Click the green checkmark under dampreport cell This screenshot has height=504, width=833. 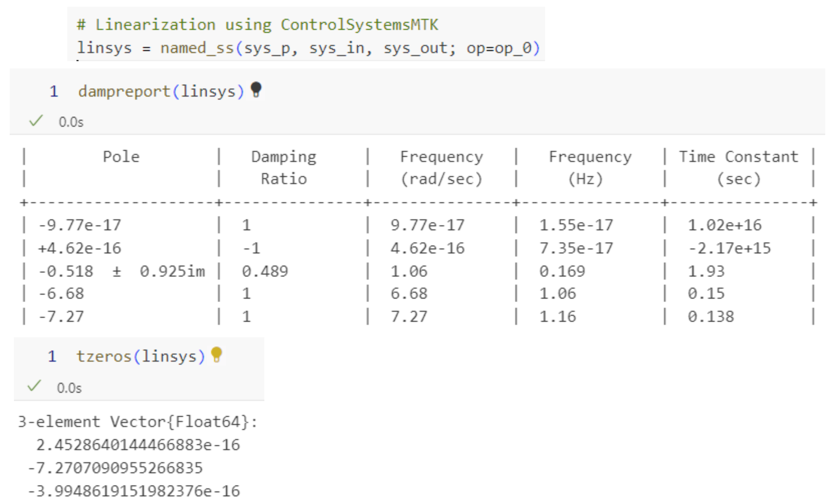(36, 120)
